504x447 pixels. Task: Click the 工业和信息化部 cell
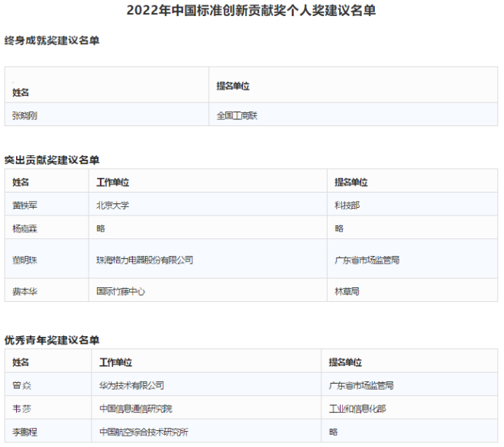pos(357,409)
